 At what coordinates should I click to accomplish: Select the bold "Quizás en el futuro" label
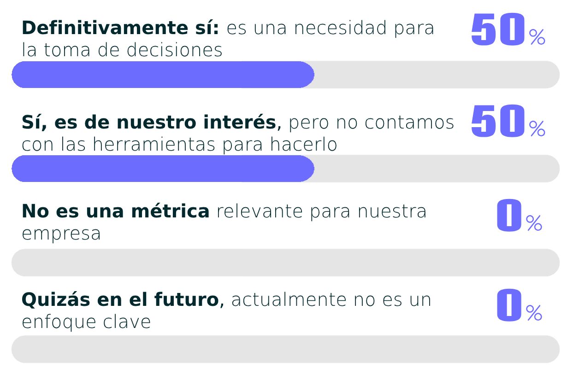pyautogui.click(x=120, y=300)
